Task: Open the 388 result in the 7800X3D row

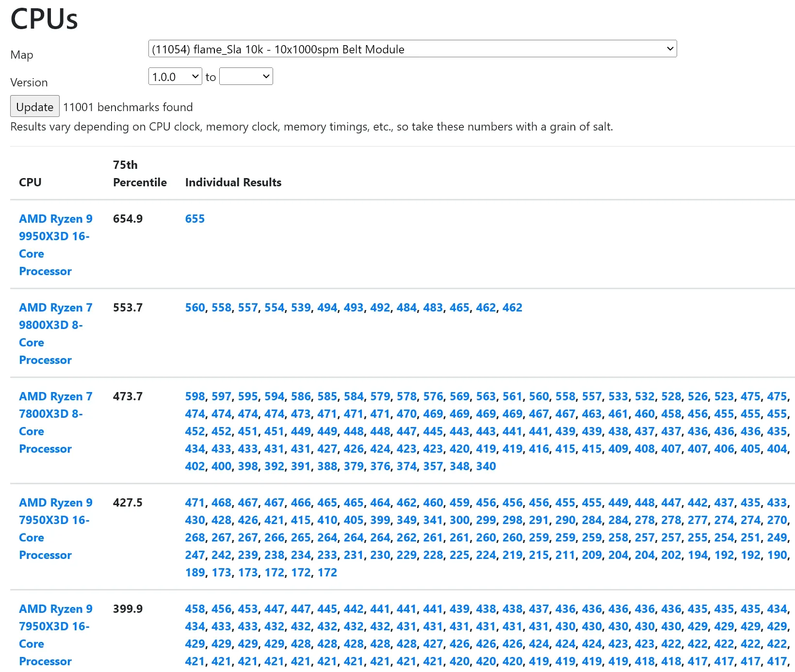Action: pos(327,466)
